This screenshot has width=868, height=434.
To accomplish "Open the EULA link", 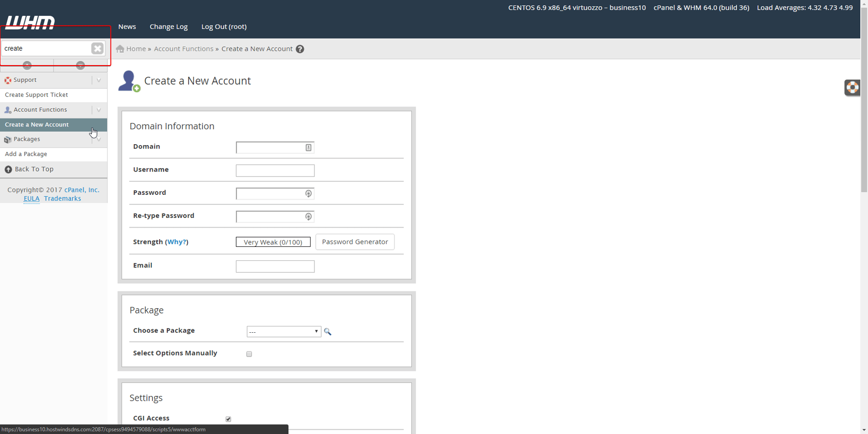I will pyautogui.click(x=31, y=199).
